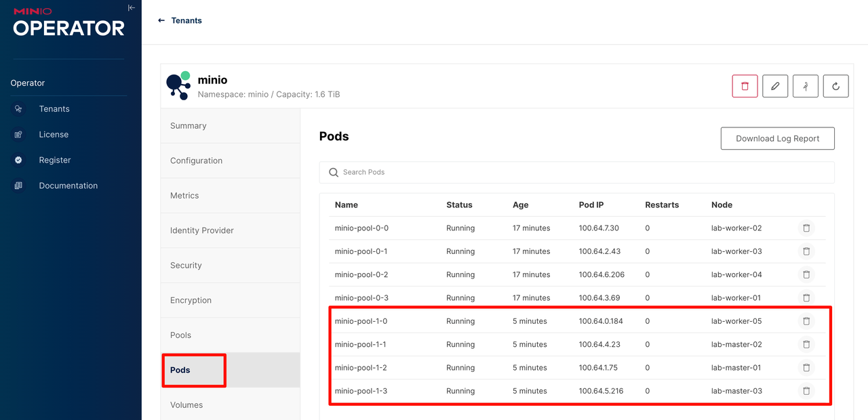Click pod name minio-pool-0-0

[361, 228]
